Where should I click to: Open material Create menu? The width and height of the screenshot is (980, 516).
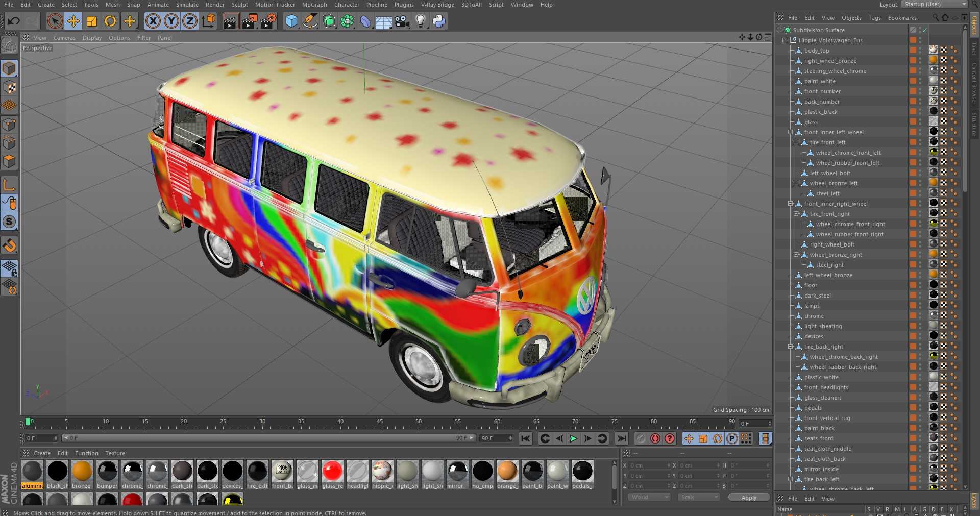42,453
